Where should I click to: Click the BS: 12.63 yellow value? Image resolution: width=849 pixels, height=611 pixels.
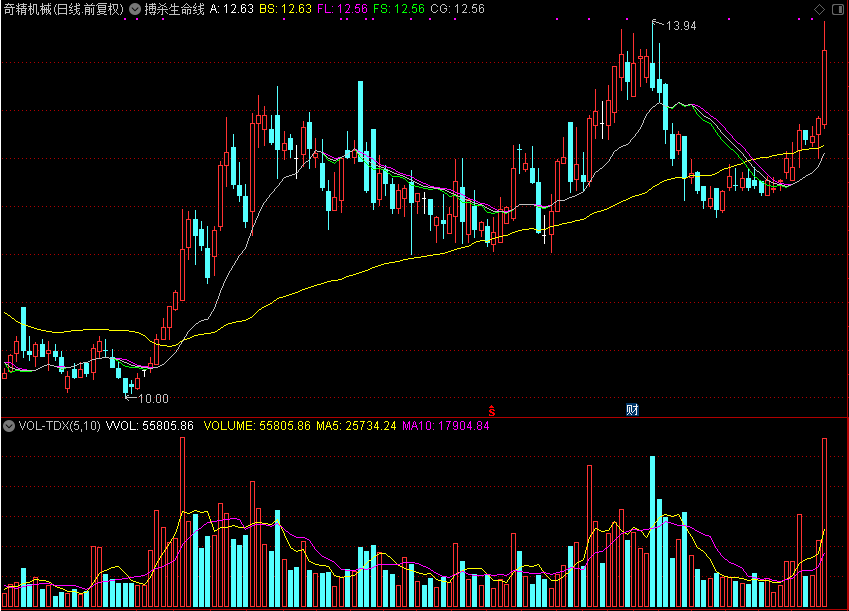click(x=285, y=9)
